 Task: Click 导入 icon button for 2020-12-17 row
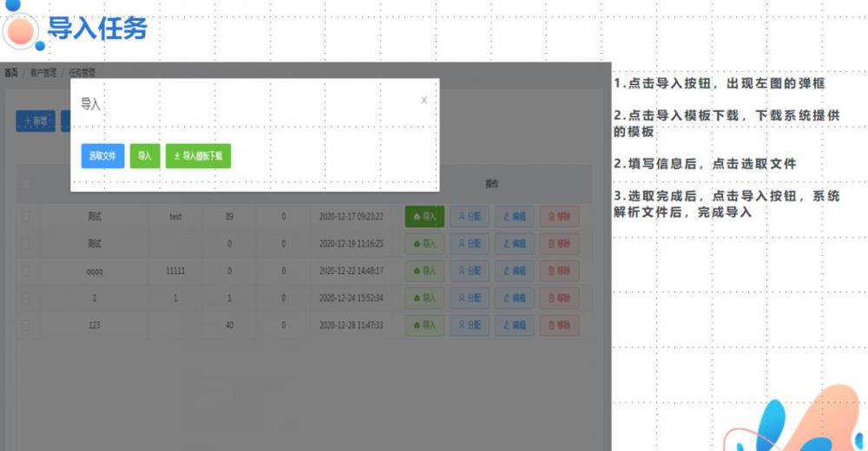[x=424, y=216]
